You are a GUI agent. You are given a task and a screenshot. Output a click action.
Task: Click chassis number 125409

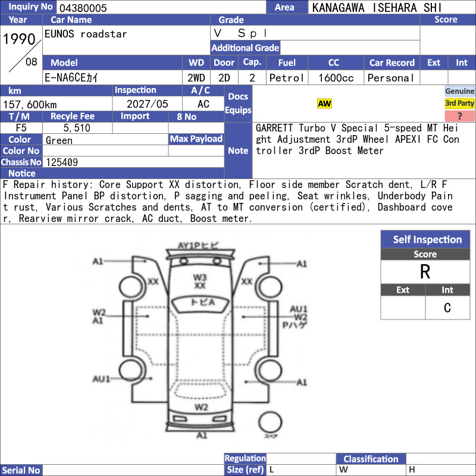coord(62,162)
